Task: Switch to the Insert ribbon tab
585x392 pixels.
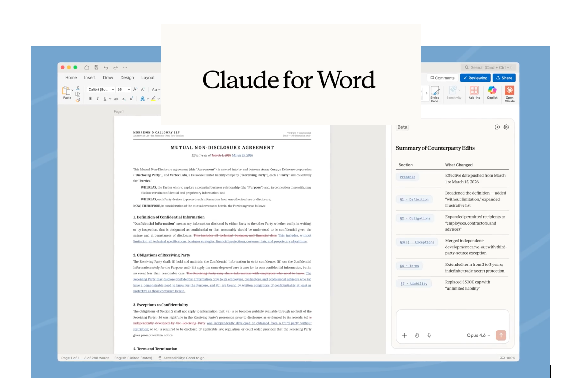Action: coord(90,77)
